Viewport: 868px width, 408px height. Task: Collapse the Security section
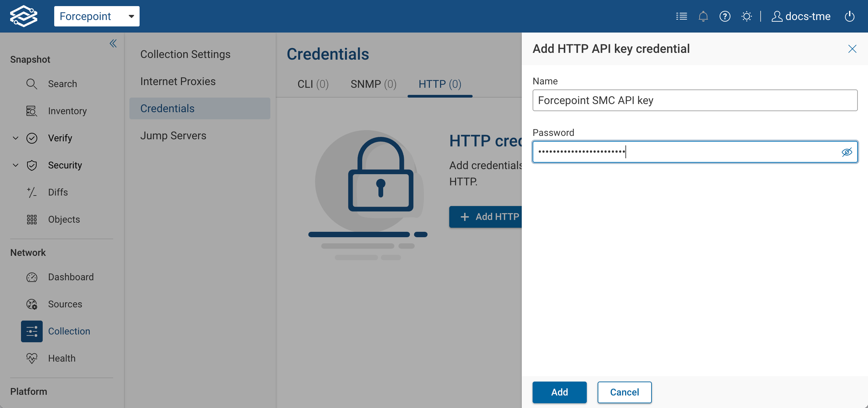pos(15,165)
